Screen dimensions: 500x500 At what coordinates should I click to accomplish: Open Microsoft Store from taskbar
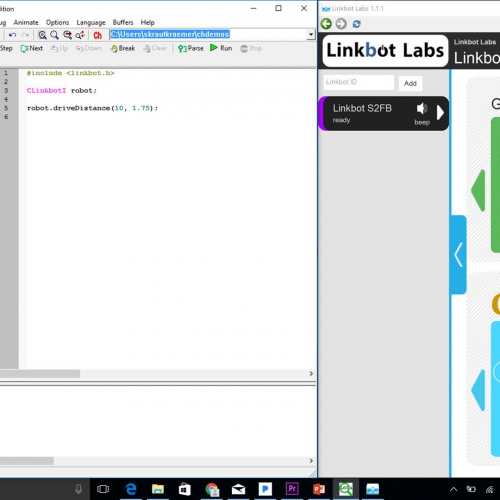point(185,489)
